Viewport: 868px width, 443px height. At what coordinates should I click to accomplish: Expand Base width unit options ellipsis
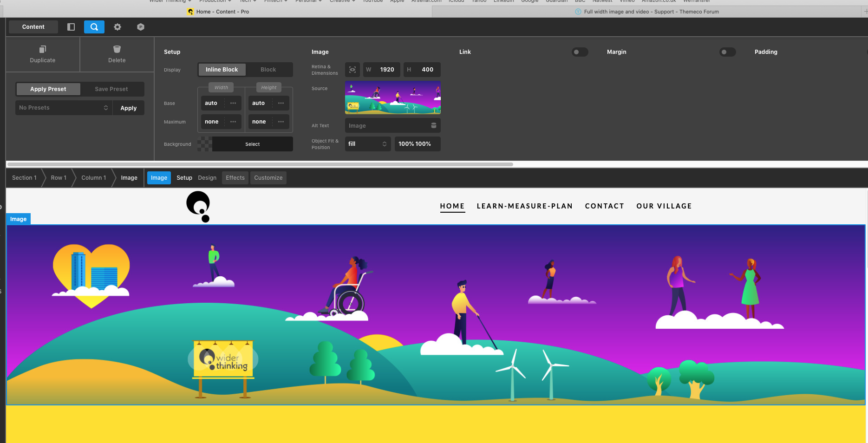tap(233, 103)
